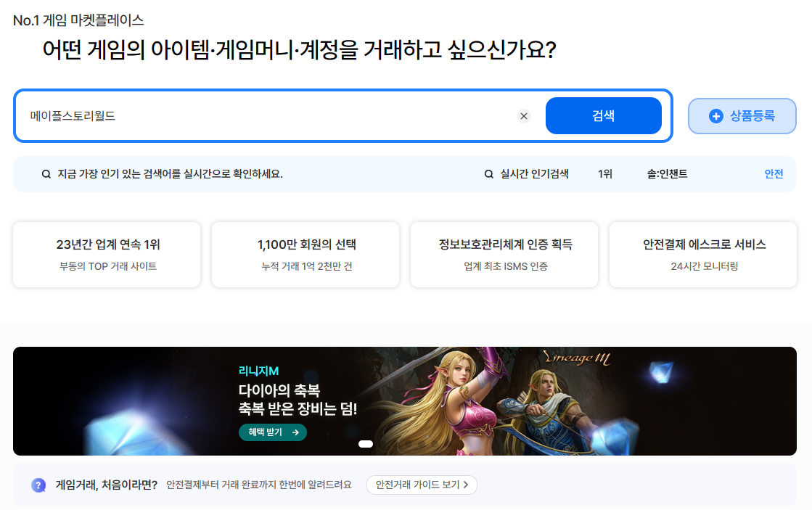Click the magnifier icon beside 실시간 인기검색
This screenshot has width=812, height=510.
[x=488, y=174]
